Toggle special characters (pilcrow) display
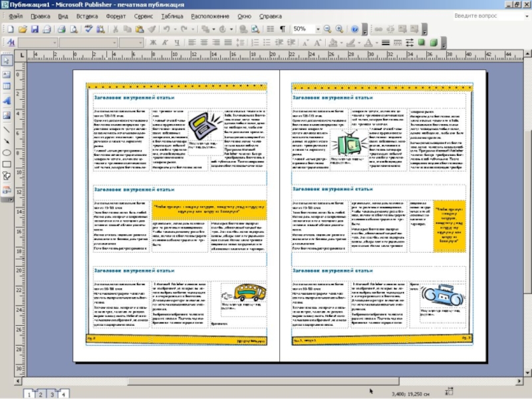 (x=282, y=29)
